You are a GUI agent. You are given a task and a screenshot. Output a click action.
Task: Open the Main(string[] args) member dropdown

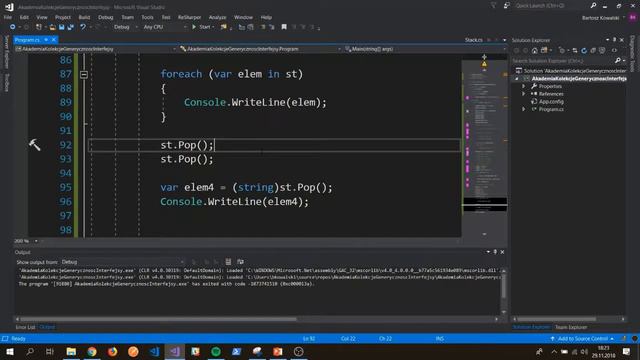(x=424, y=49)
